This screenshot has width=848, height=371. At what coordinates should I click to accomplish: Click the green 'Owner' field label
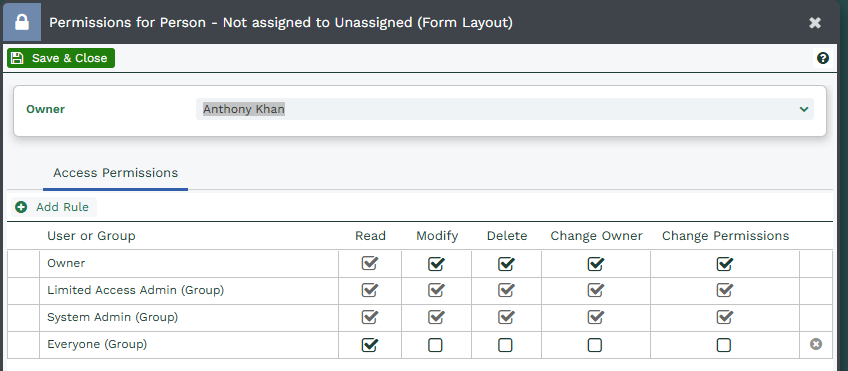45,109
